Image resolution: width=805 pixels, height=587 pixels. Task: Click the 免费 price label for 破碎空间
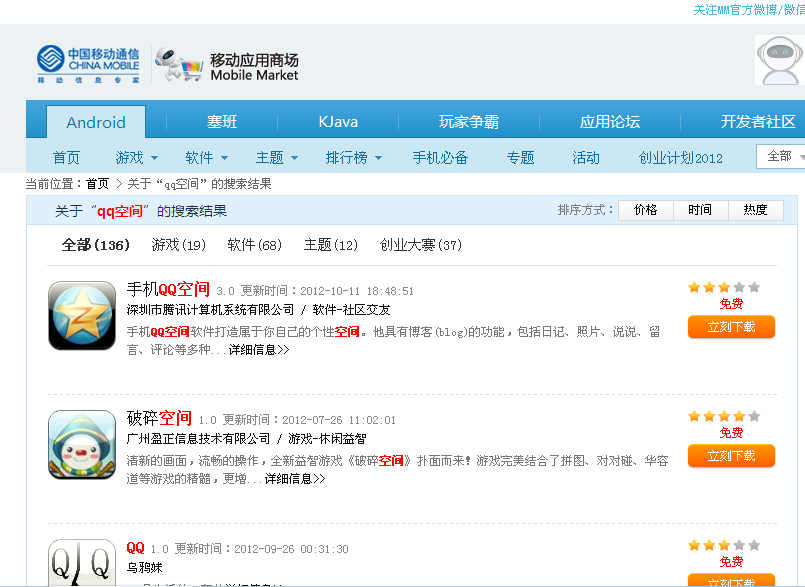click(731, 433)
